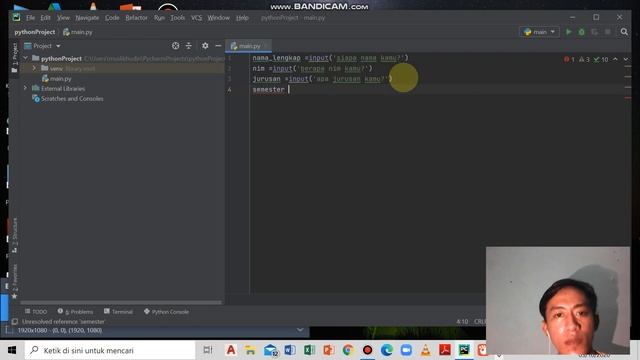The width and height of the screenshot is (640, 360).
Task: Open File Explorer from the taskbar
Action: tap(250, 350)
